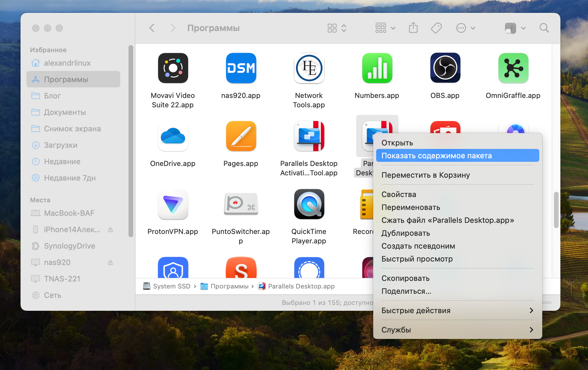This screenshot has height=370, width=588.
Task: Click 'Открыть' in the context menu
Action: 397,142
